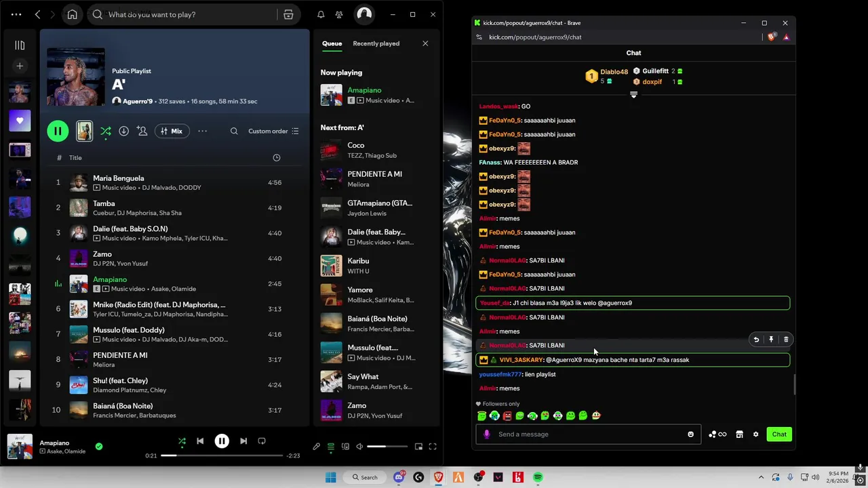Open emoji picker in chat input
The width and height of the screenshot is (868, 488).
(690, 434)
